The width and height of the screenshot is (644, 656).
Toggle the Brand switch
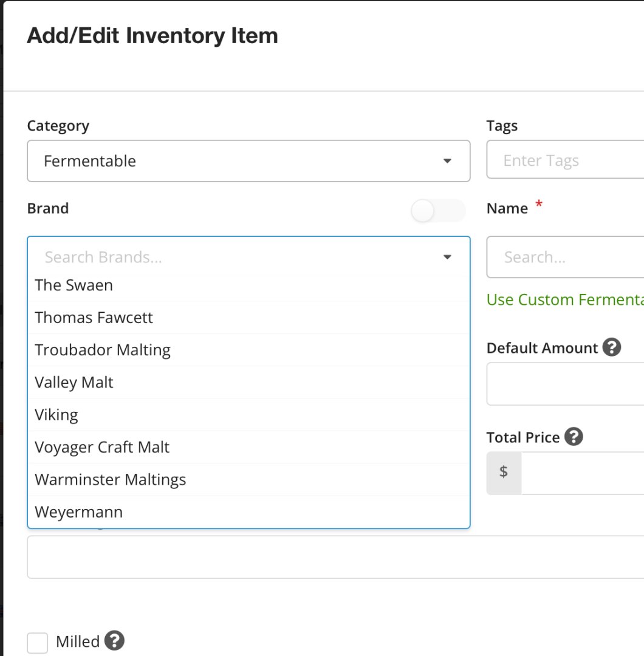point(437,211)
